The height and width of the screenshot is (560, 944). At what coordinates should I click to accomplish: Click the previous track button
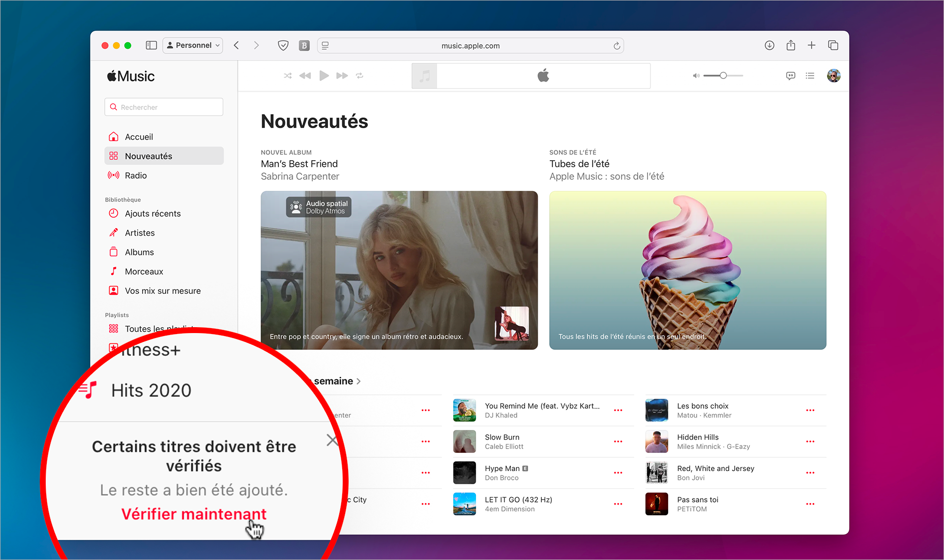[305, 76]
